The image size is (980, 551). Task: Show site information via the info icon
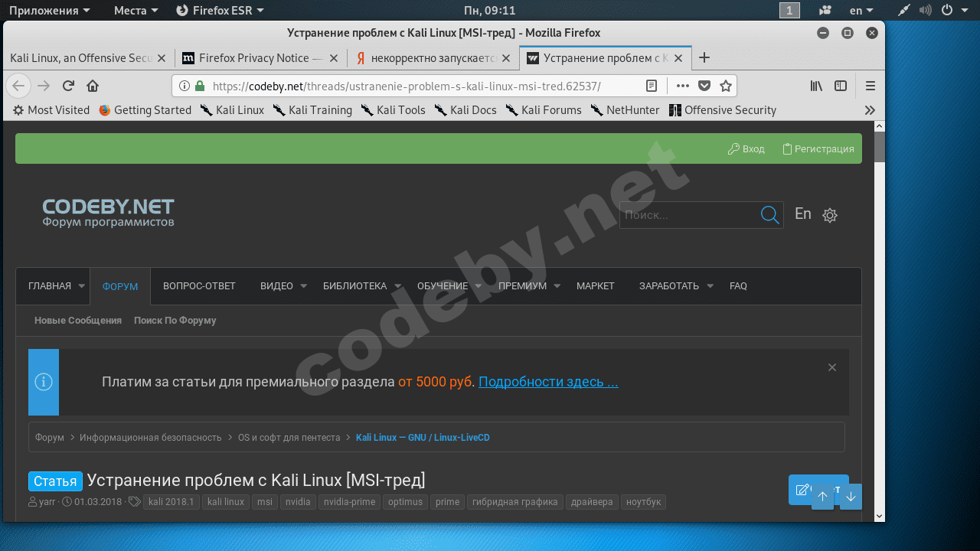pos(185,86)
